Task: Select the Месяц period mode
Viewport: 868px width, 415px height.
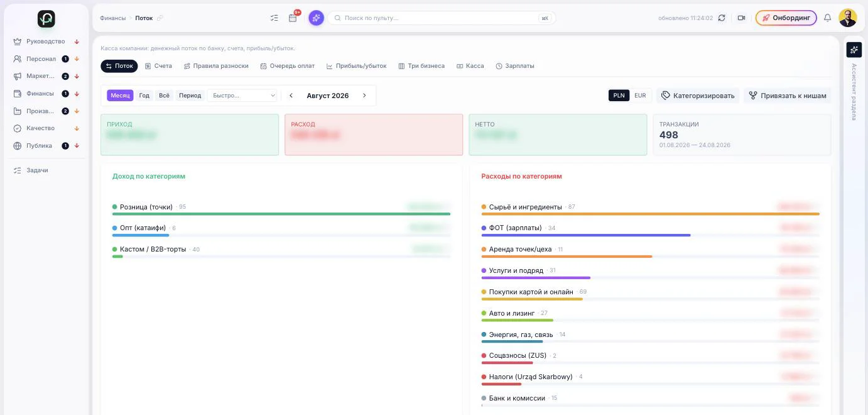Action: pos(120,96)
